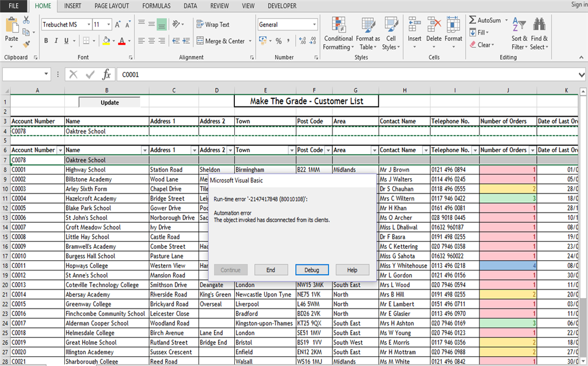This screenshot has height=366, width=588.
Task: Click Help in the Visual Basic dialog
Action: click(x=352, y=270)
